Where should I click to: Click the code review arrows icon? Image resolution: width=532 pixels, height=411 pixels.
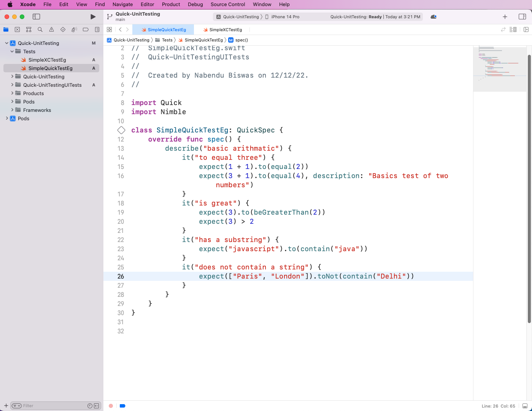[503, 30]
